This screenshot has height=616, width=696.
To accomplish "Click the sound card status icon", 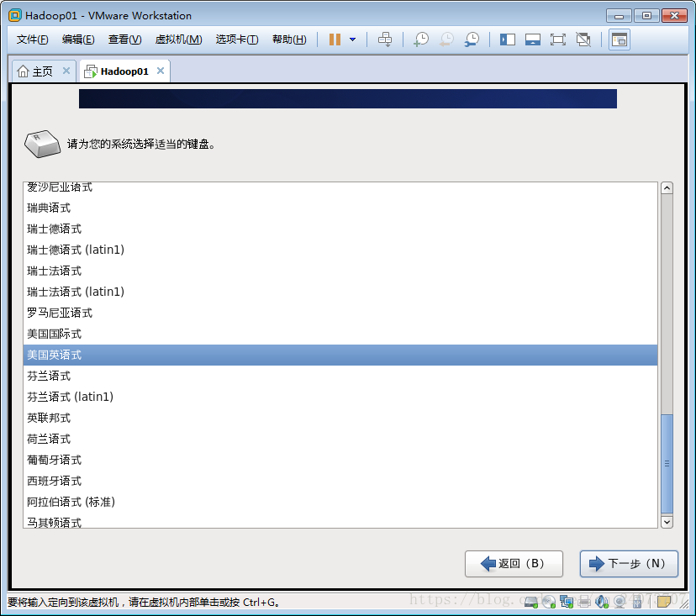I will tap(602, 602).
